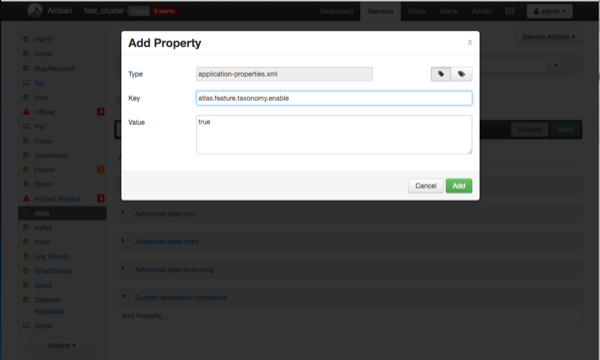Image resolution: width=600 pixels, height=360 pixels.
Task: Collapse the Custom application-properties section
Action: [x=181, y=297]
